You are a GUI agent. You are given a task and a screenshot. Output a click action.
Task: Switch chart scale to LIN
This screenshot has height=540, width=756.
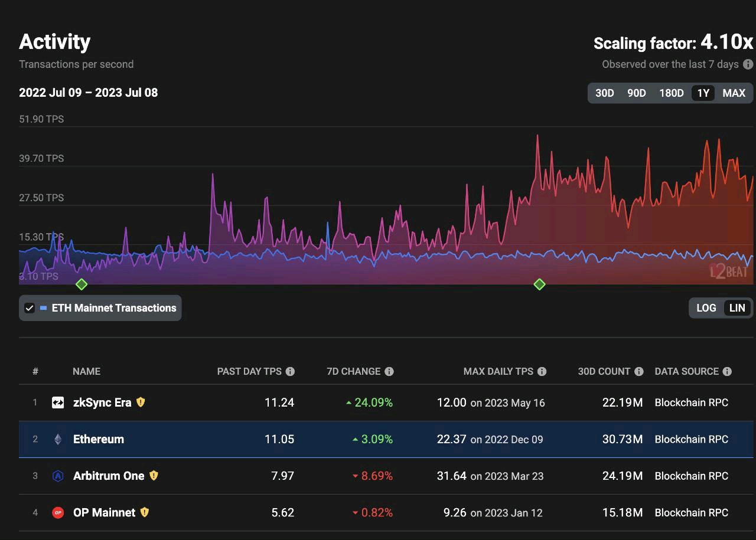click(737, 308)
